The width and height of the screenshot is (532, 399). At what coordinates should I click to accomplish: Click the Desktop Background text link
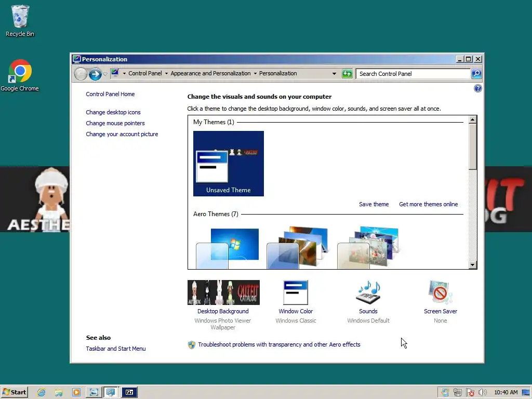click(223, 311)
